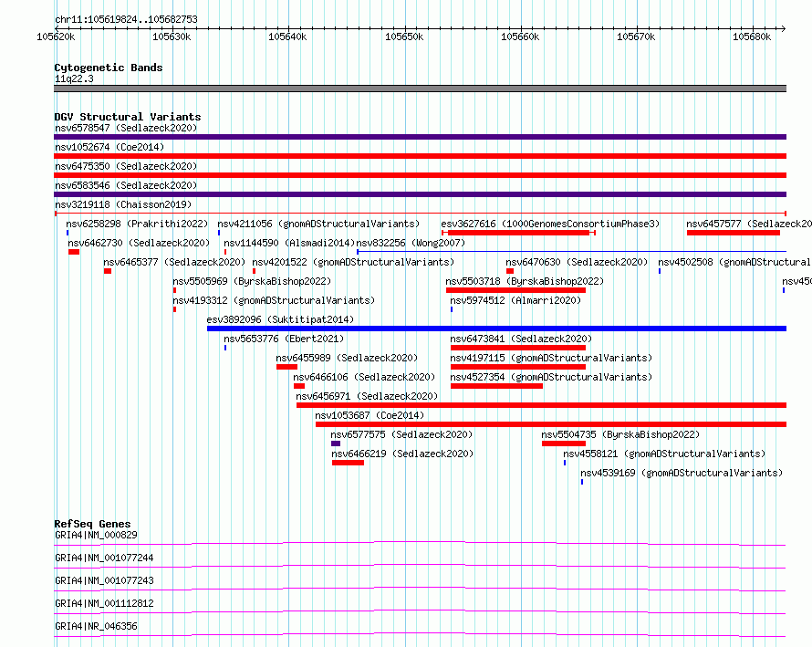Image resolution: width=812 pixels, height=647 pixels.
Task: Click nsv4197115 gnomAD variant label
Action: tap(551, 358)
